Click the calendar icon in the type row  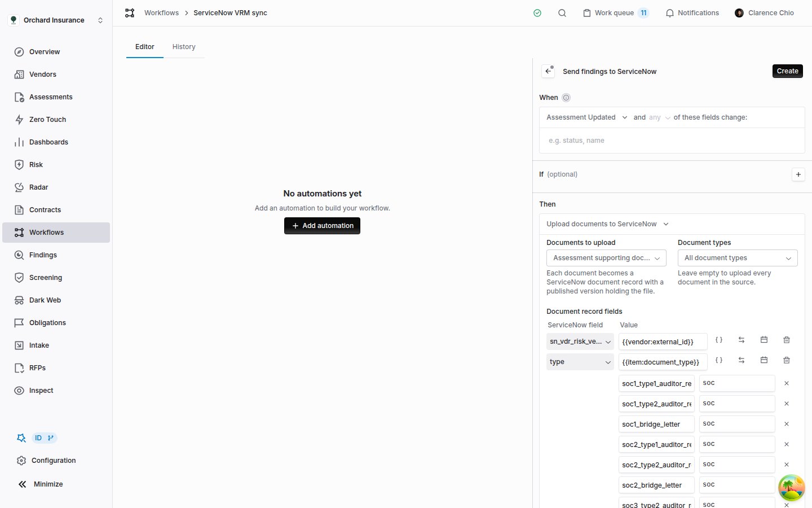tap(764, 360)
